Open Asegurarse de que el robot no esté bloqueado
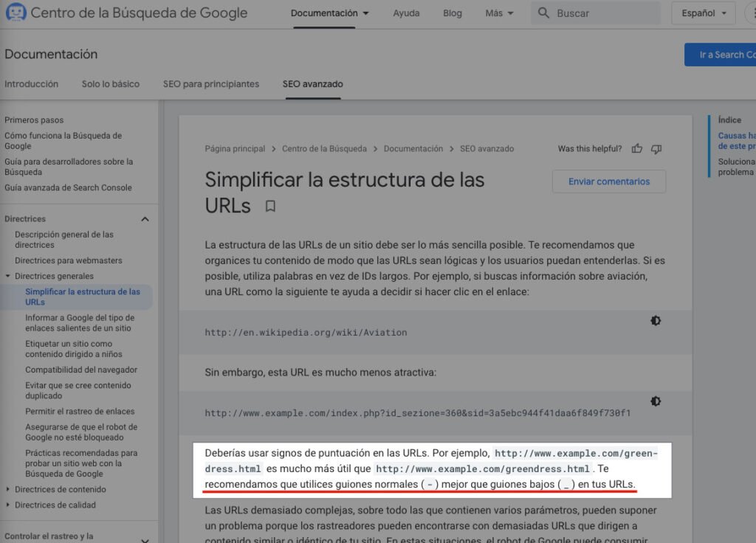The height and width of the screenshot is (543, 756). tap(81, 432)
